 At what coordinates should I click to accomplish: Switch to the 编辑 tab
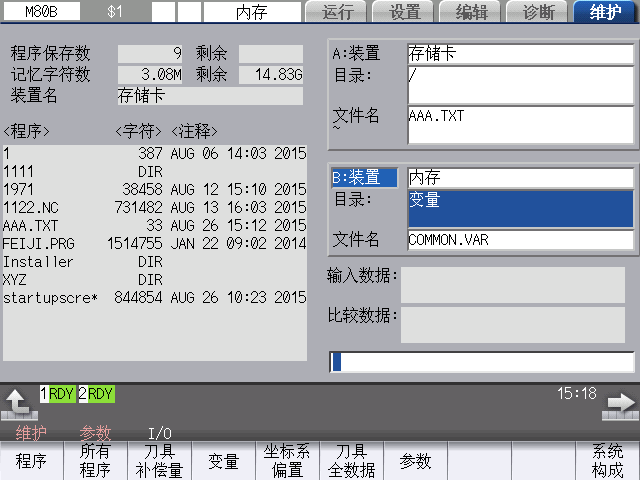pos(471,12)
